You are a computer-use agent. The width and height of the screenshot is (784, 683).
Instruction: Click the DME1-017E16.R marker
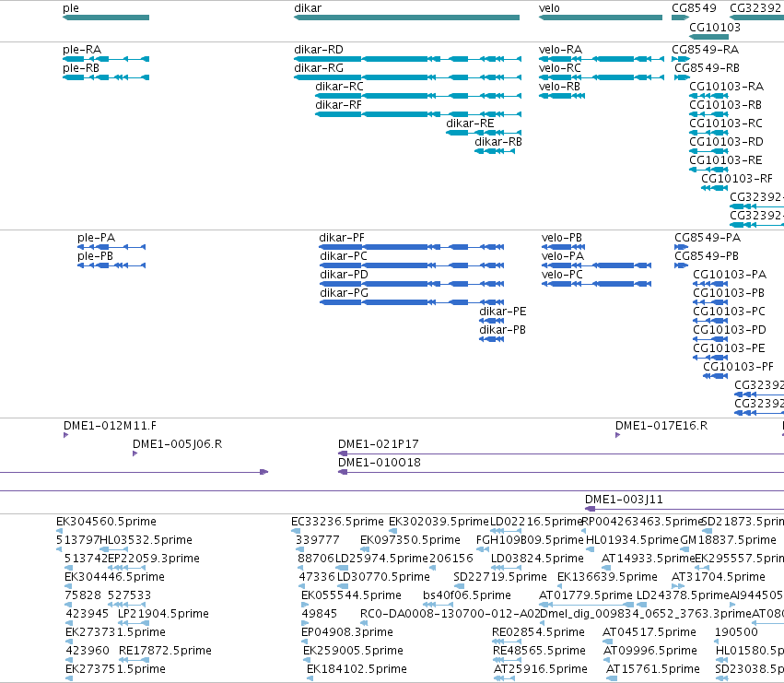point(618,435)
